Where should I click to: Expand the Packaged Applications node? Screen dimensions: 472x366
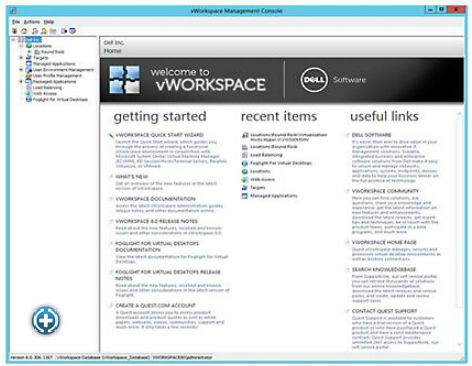[21, 81]
